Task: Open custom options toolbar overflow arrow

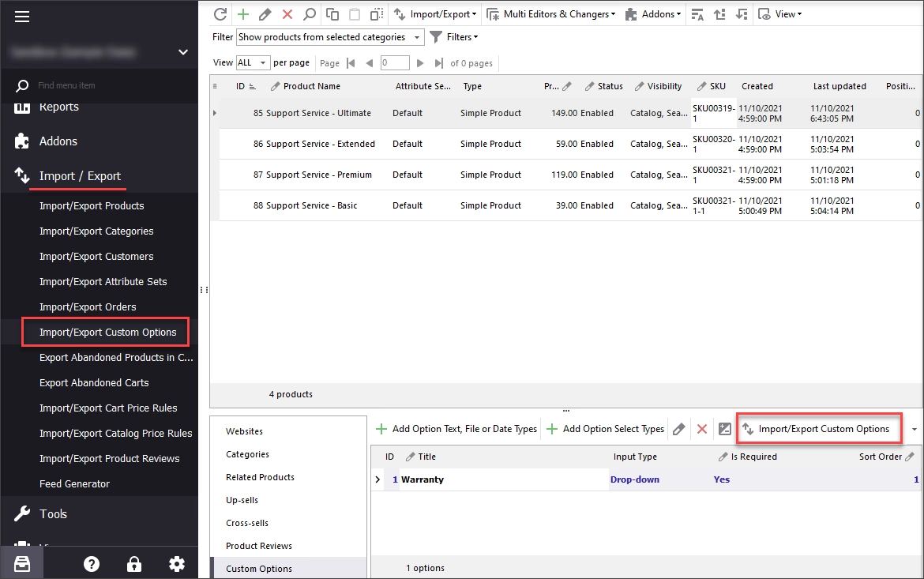Action: (x=914, y=429)
